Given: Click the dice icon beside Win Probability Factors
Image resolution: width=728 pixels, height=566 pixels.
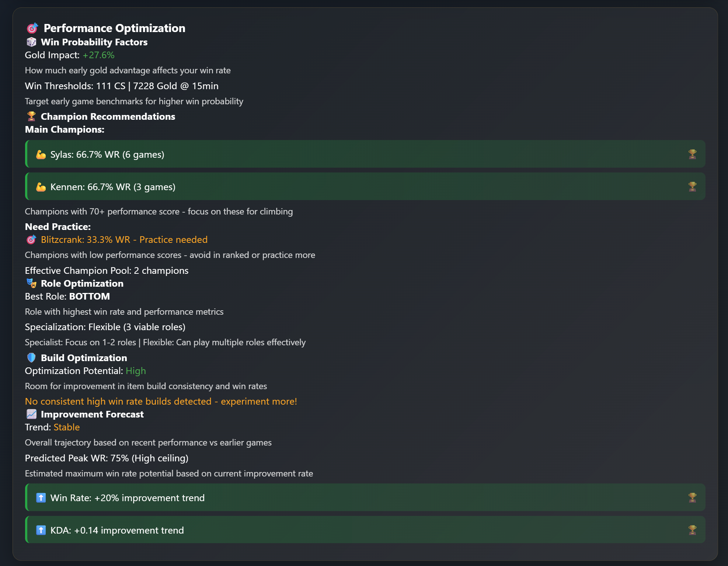Looking at the screenshot, I should (x=31, y=42).
